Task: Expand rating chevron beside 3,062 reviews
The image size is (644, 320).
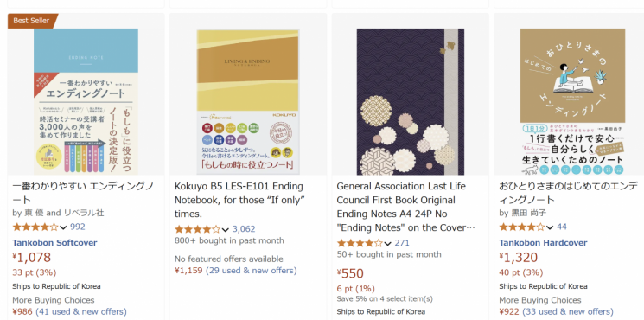Action: [226, 230]
